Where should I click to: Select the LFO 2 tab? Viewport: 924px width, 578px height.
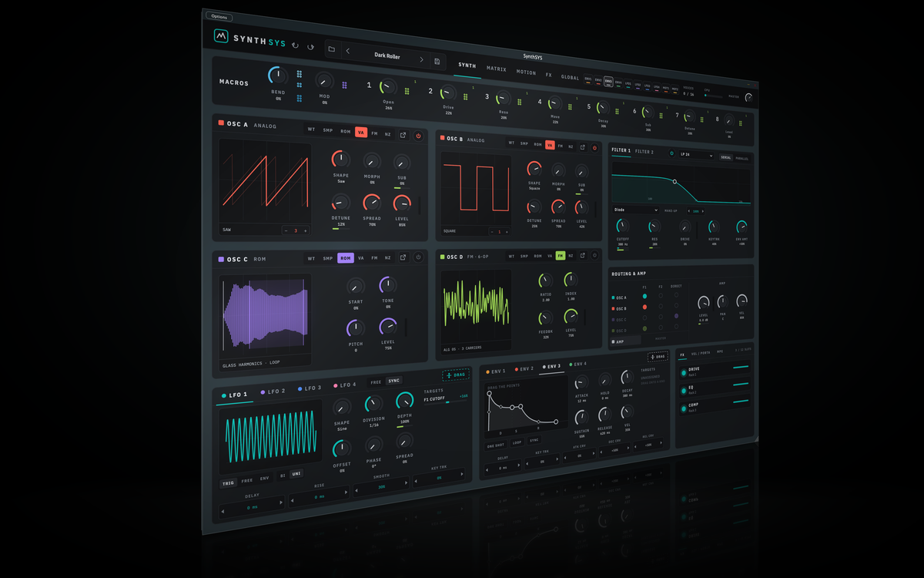[273, 391]
